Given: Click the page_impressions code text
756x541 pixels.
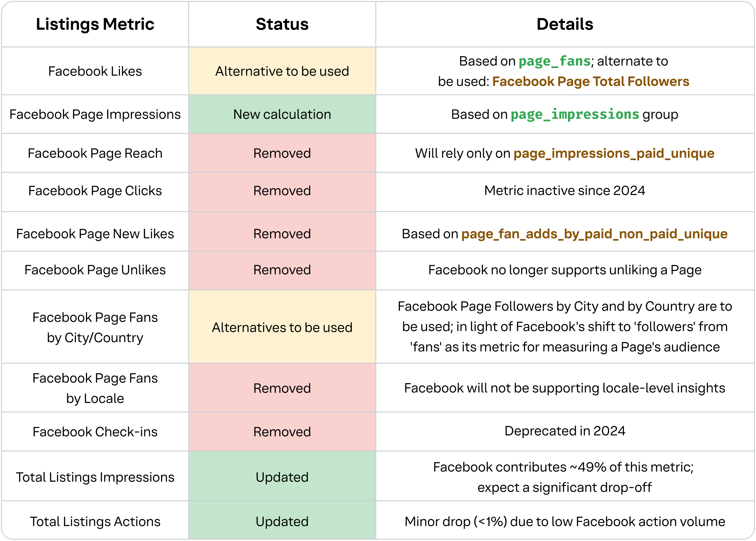Looking at the screenshot, I should (x=575, y=115).
